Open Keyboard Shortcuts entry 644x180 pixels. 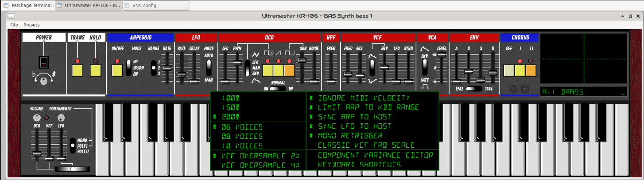pyautogui.click(x=359, y=165)
